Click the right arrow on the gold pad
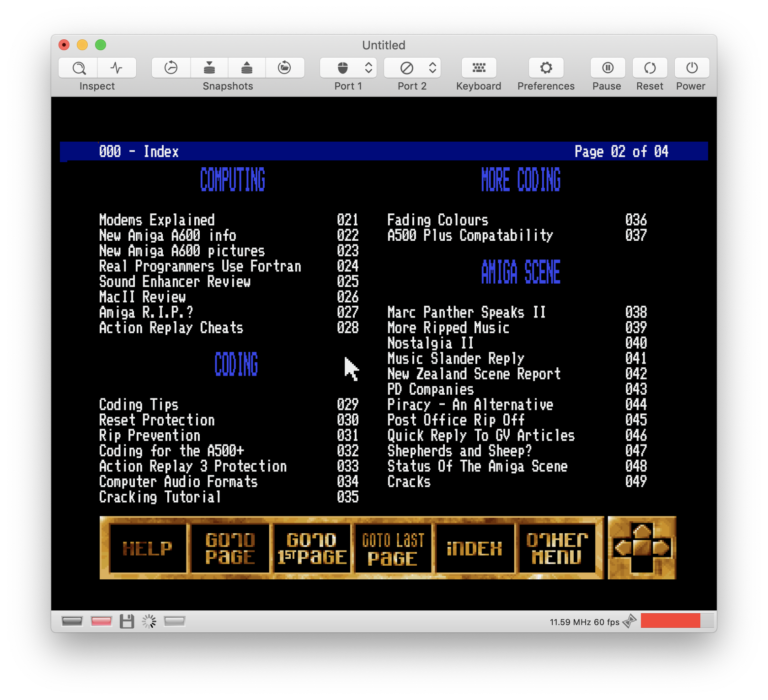The image size is (768, 700). tap(662, 547)
